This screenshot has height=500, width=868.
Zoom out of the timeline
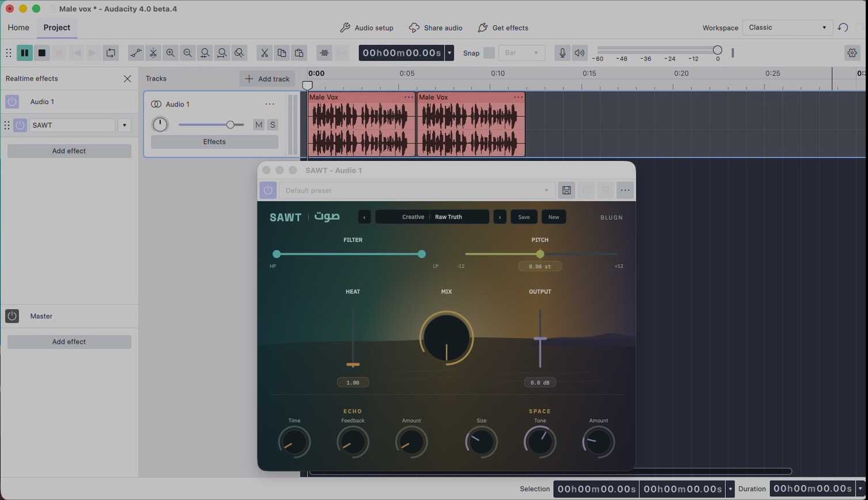click(188, 53)
